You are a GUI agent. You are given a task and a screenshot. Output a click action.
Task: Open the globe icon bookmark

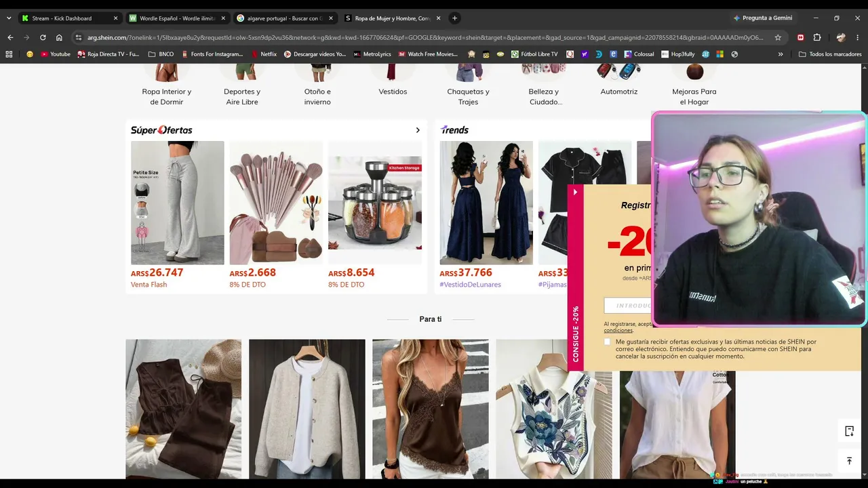[x=734, y=54]
